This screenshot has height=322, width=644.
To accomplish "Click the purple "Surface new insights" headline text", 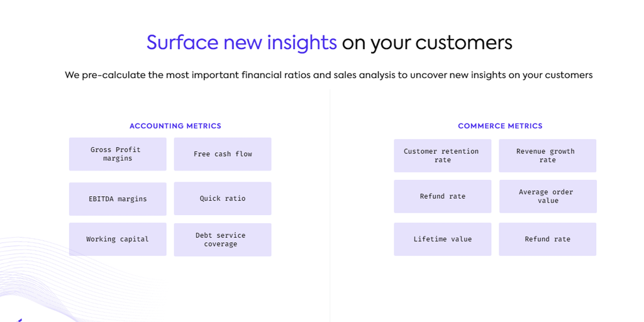I will pyautogui.click(x=241, y=43).
